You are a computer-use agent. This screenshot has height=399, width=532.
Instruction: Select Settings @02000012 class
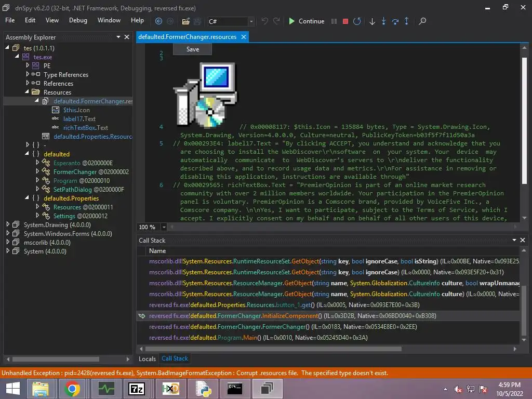80,216
